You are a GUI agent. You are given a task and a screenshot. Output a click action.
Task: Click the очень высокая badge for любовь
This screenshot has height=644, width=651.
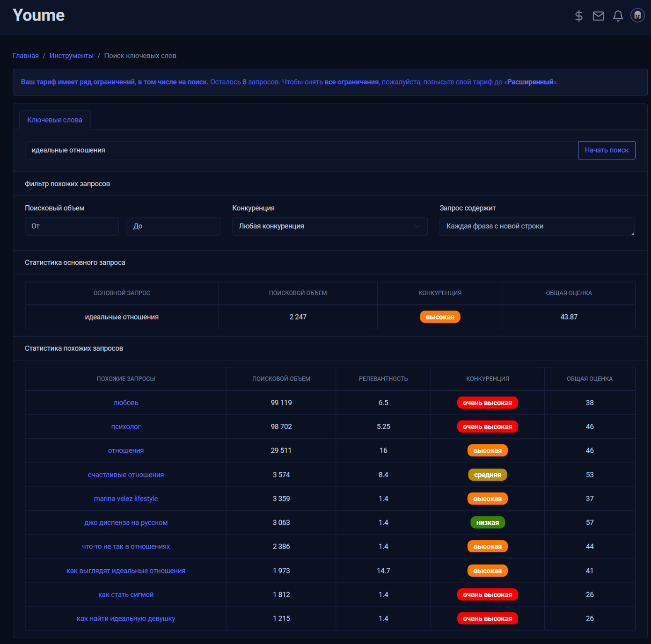(x=488, y=403)
